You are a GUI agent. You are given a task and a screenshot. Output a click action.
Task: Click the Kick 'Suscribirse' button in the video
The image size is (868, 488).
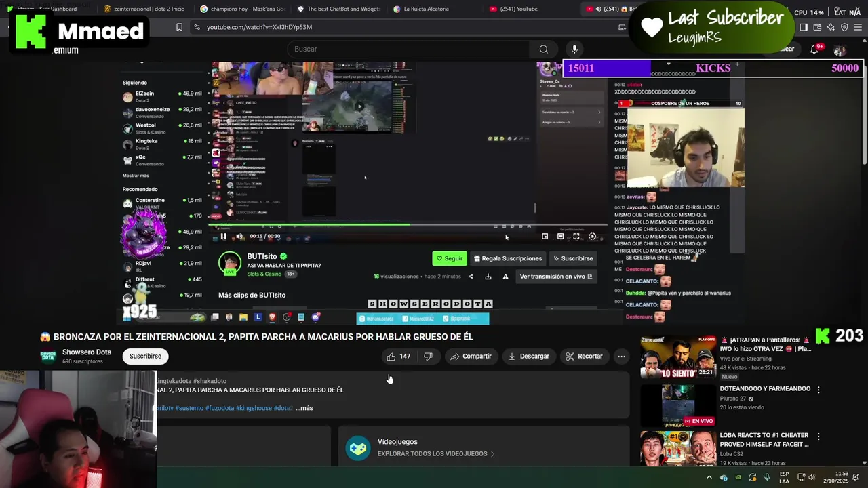(573, 258)
